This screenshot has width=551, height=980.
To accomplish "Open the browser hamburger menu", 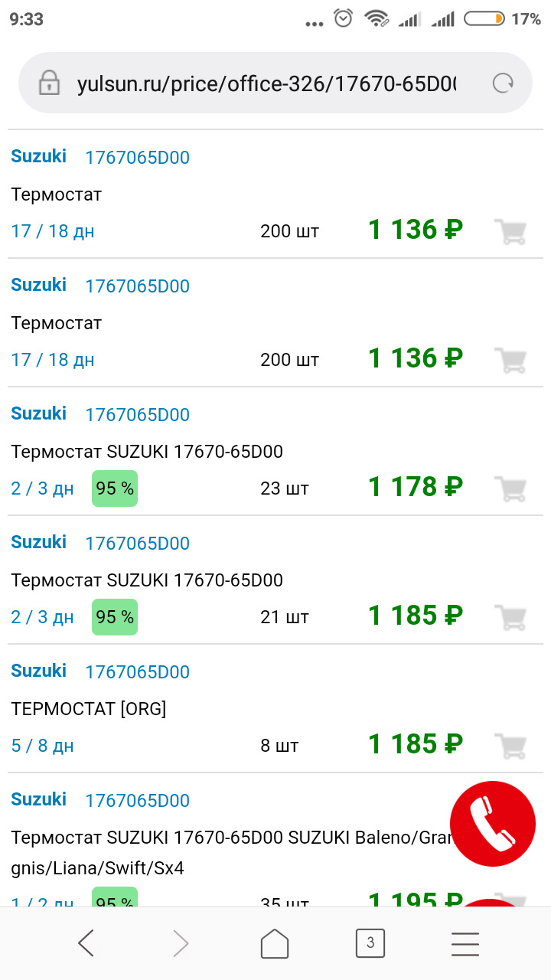I will tap(465, 943).
